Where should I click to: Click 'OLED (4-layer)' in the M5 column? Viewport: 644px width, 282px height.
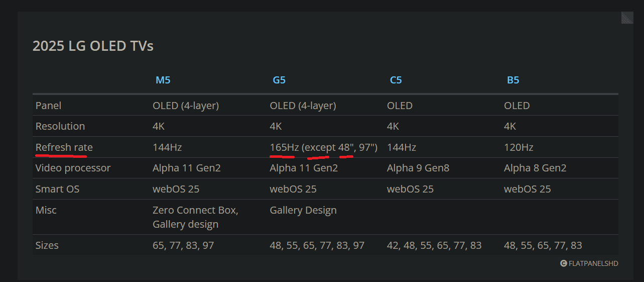(x=186, y=106)
